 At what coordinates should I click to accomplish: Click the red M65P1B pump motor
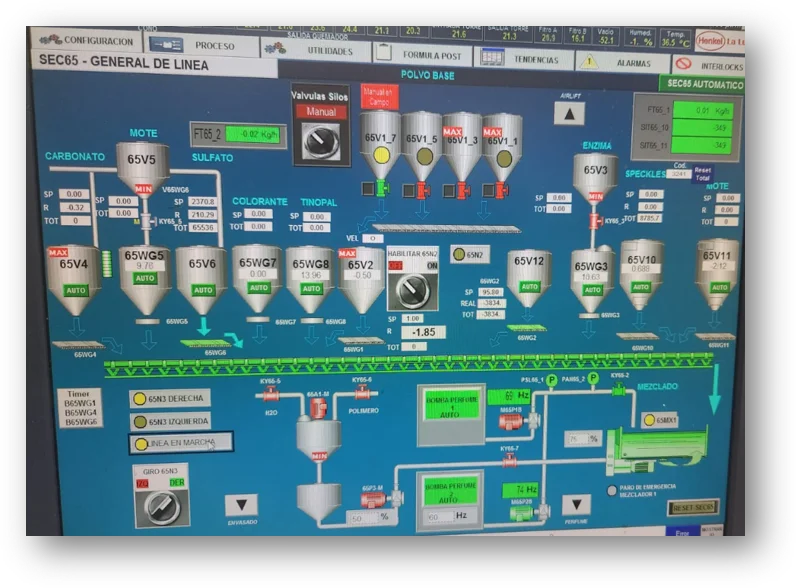(512, 421)
